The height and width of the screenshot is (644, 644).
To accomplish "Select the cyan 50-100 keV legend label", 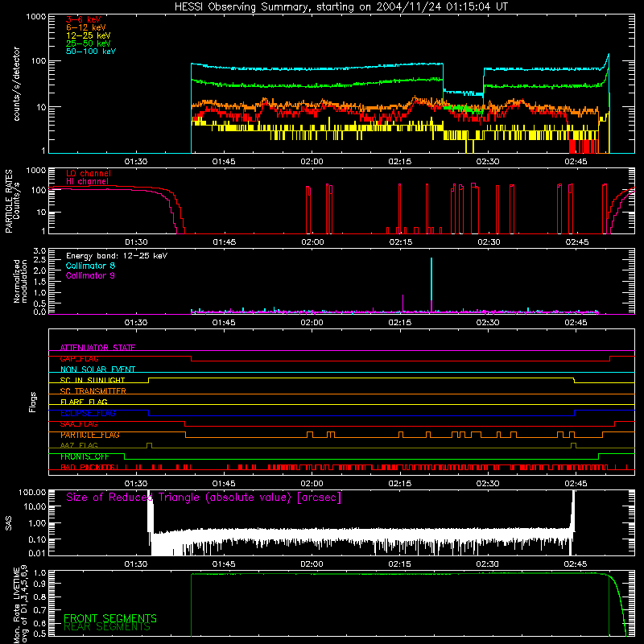I will pyautogui.click(x=91, y=52).
